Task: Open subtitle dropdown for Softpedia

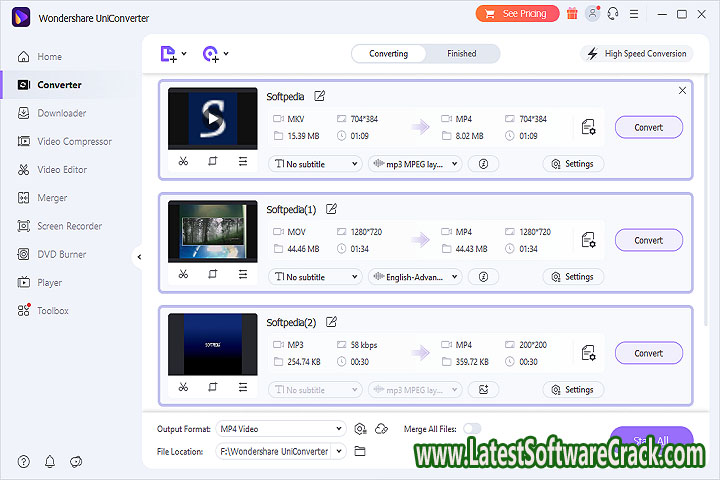Action: pyautogui.click(x=315, y=164)
